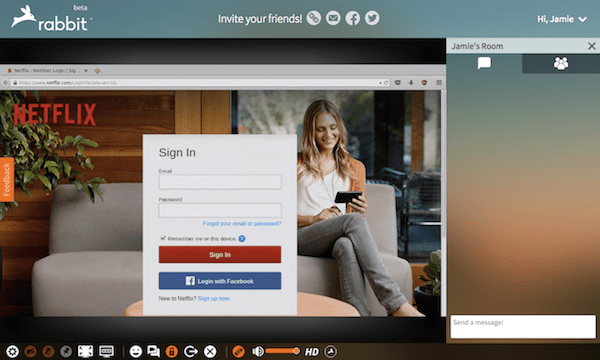The image size is (600, 360).
Task: Open Forgot your email or password link
Action: [x=242, y=223]
